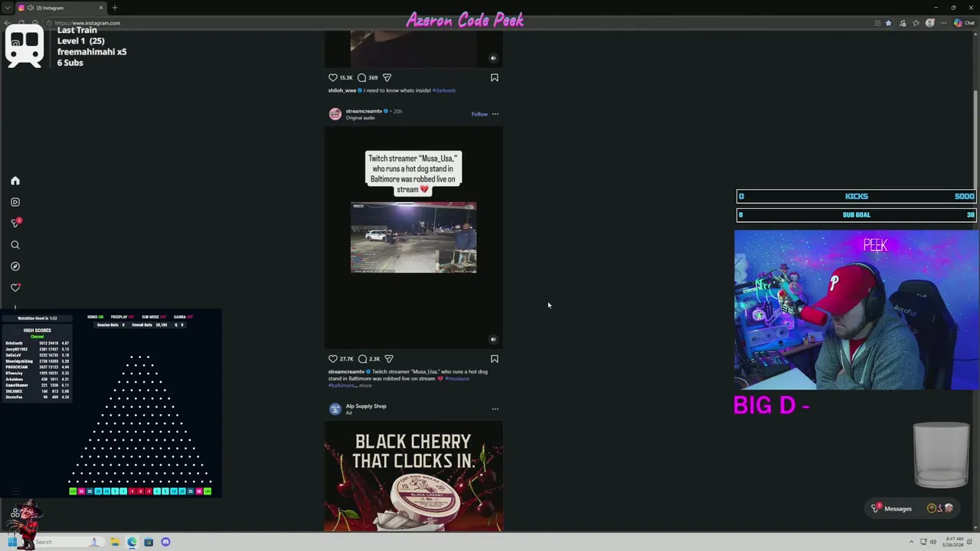The width and height of the screenshot is (980, 551).
Task: Open Reels from the Instagram sidebar
Action: (15, 202)
